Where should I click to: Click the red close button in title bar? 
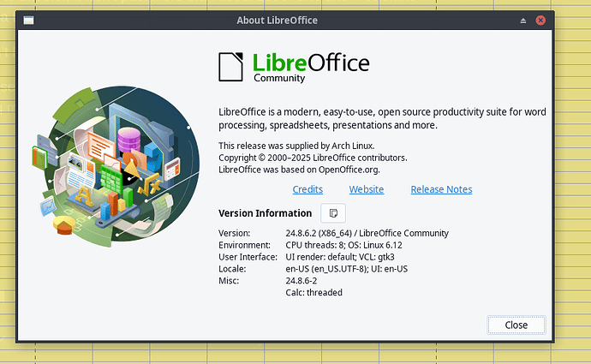tap(540, 21)
